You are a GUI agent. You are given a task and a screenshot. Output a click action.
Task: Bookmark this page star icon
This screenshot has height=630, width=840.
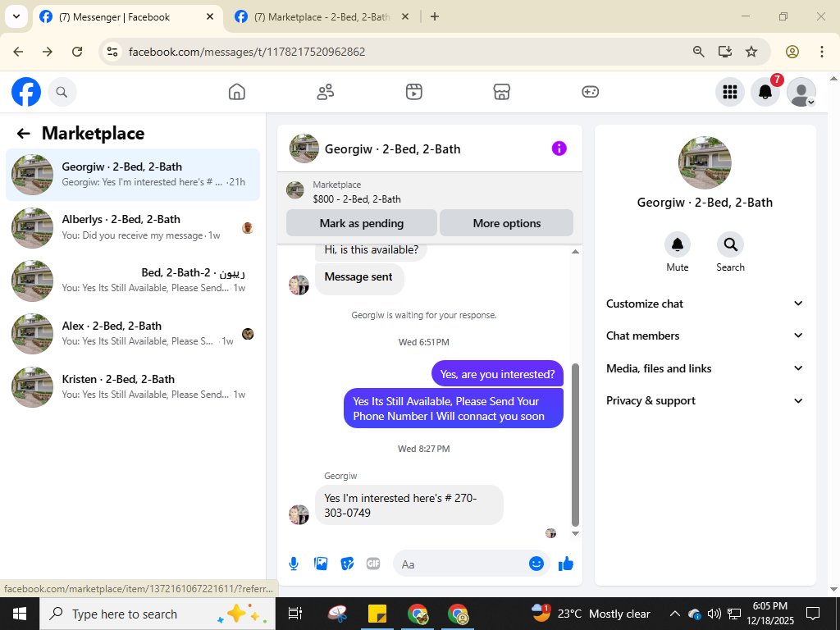751,52
